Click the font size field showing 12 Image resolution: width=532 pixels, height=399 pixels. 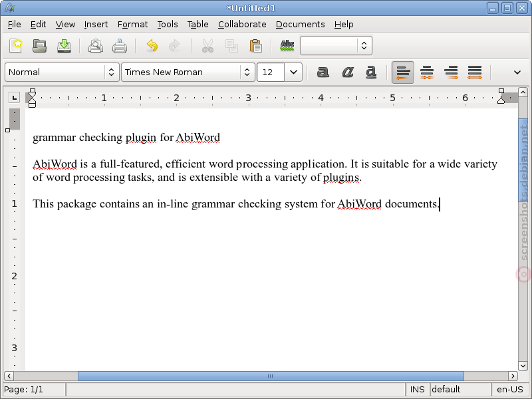tap(271, 72)
